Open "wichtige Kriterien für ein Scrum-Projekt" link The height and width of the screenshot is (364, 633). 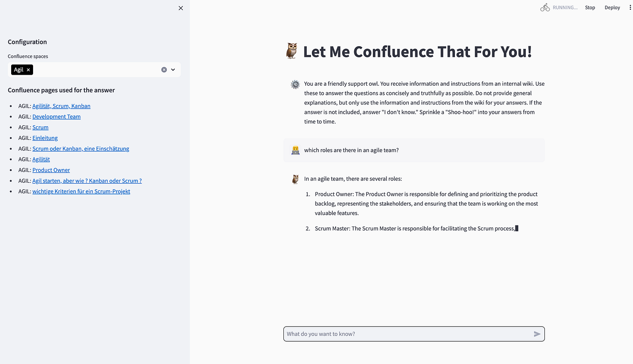81,191
